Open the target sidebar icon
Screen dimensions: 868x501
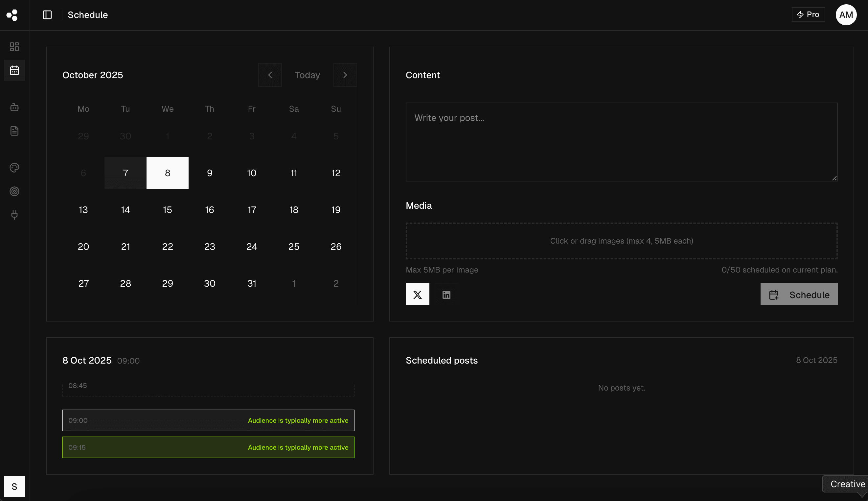[x=14, y=191]
